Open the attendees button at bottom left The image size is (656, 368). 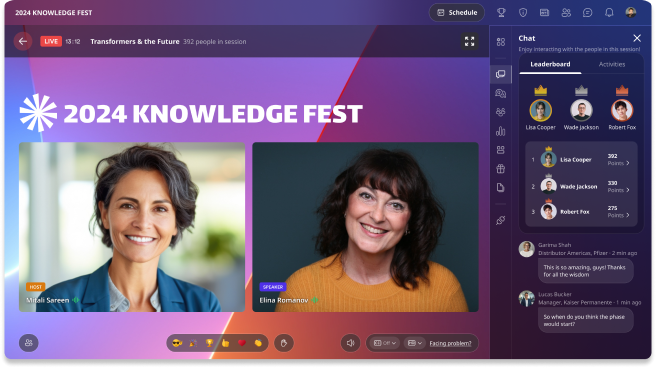tap(28, 343)
